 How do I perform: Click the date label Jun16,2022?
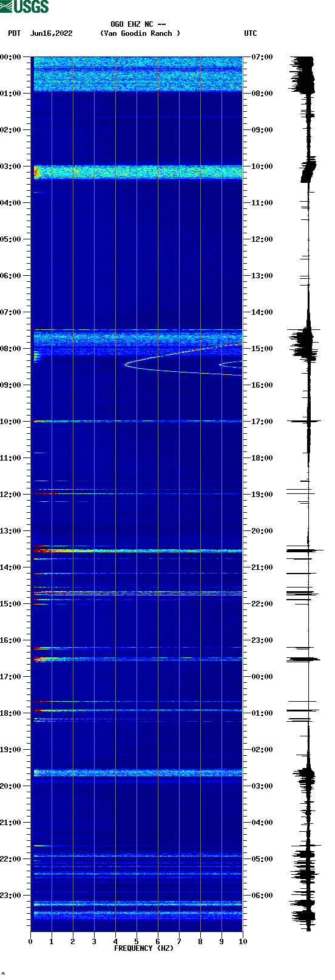(x=51, y=33)
